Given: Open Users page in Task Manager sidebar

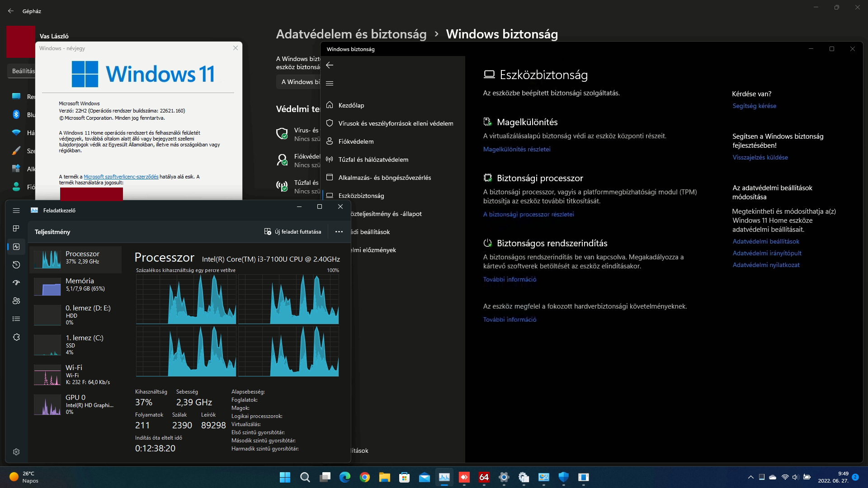Looking at the screenshot, I should point(16,301).
